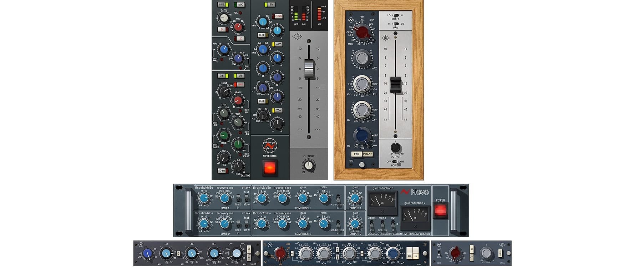Viewport: 644px width, 268px height.
Task: Toggle the L/C limiter/compressor button
Action: tap(239, 76)
